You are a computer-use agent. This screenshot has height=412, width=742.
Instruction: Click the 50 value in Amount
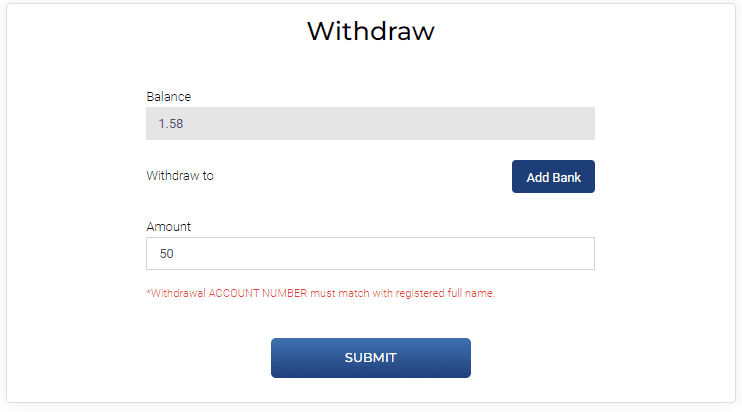[167, 254]
